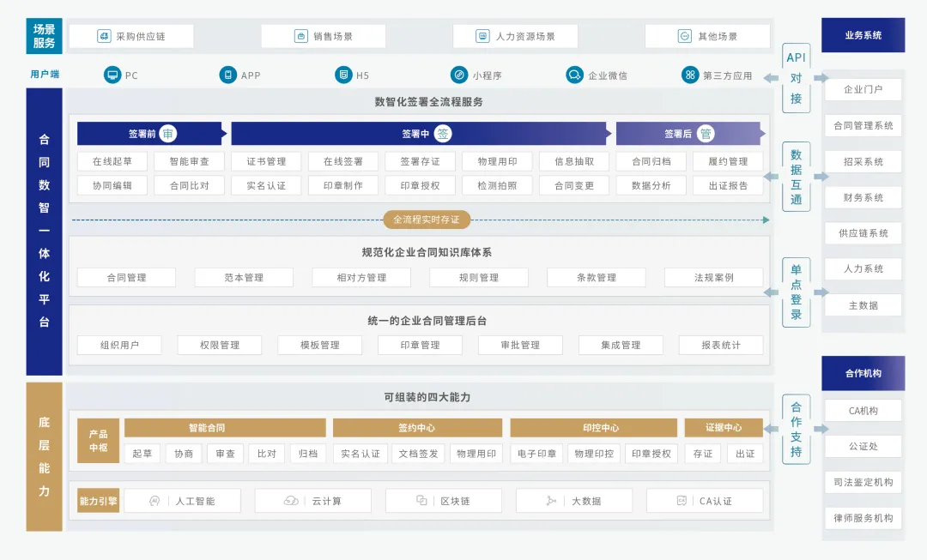Click the 财务系统 item
The height and width of the screenshot is (560, 927).
tap(863, 198)
